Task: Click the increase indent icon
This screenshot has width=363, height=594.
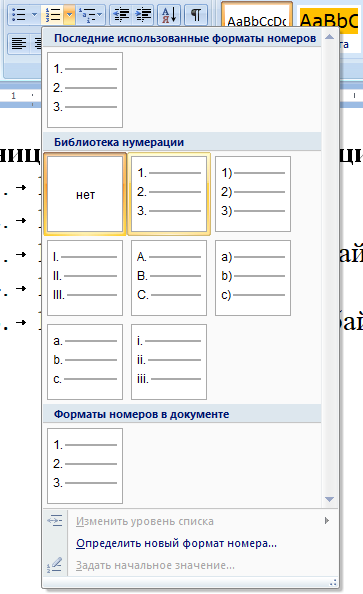Action: [143, 15]
